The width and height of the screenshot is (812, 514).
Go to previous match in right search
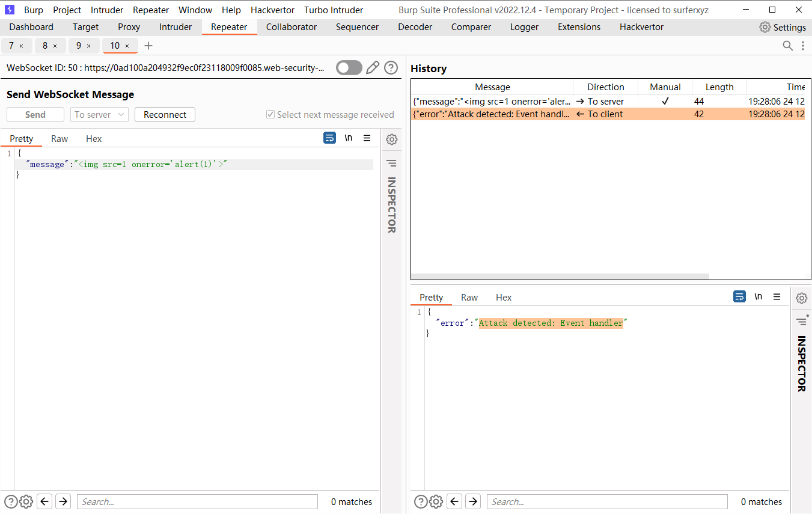coord(455,501)
